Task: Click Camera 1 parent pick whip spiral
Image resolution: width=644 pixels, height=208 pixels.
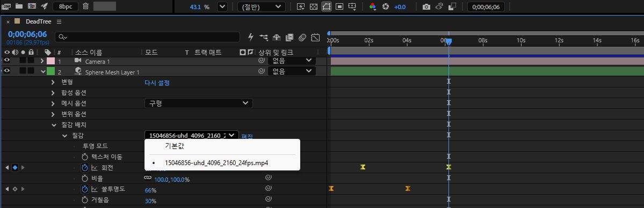Action: coord(261,60)
